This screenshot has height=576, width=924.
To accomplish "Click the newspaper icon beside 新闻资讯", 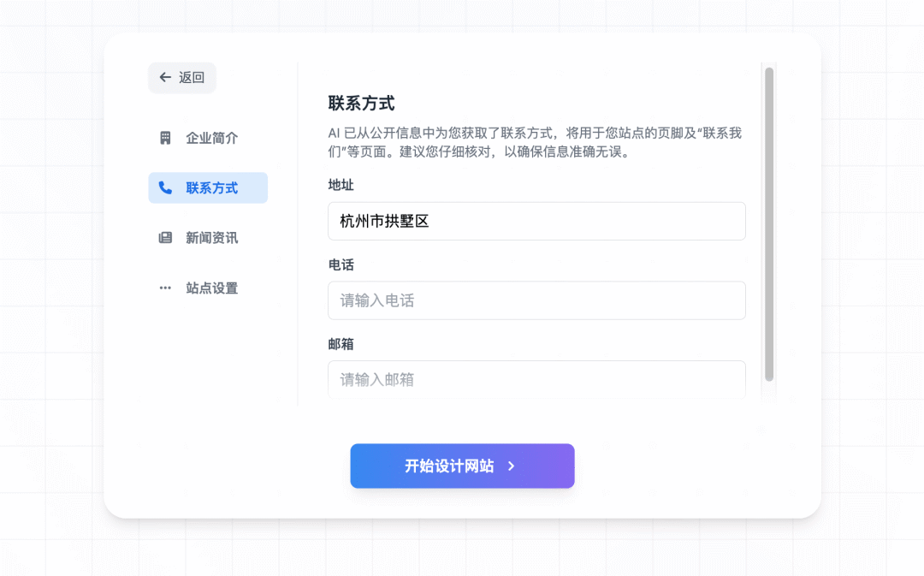I will click(165, 238).
